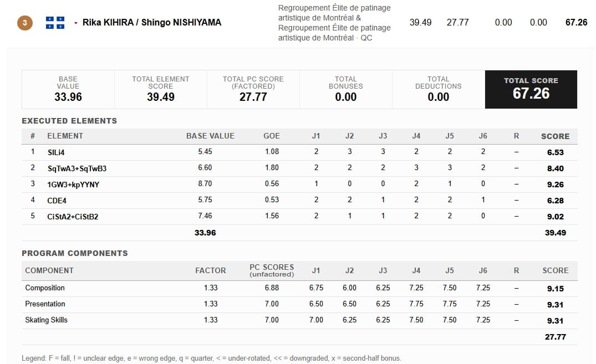This screenshot has width=596, height=364.
Task: Click the CiStA2+CiStB2 element name
Action: pyautogui.click(x=73, y=217)
